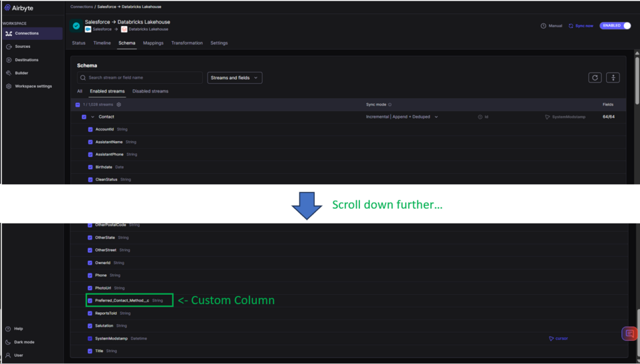Image resolution: width=640 pixels, height=364 pixels.
Task: Uncheck the Salutation field checkbox
Action: pyautogui.click(x=90, y=326)
